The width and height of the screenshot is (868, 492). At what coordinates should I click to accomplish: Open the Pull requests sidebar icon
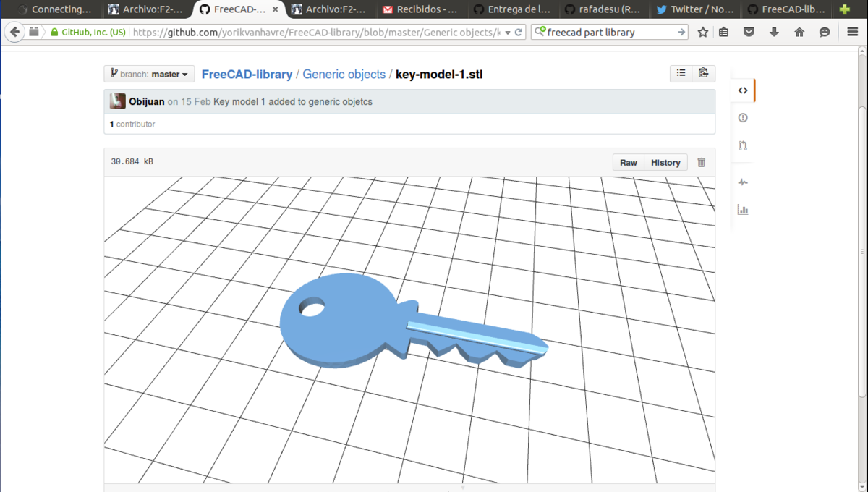[x=743, y=145]
